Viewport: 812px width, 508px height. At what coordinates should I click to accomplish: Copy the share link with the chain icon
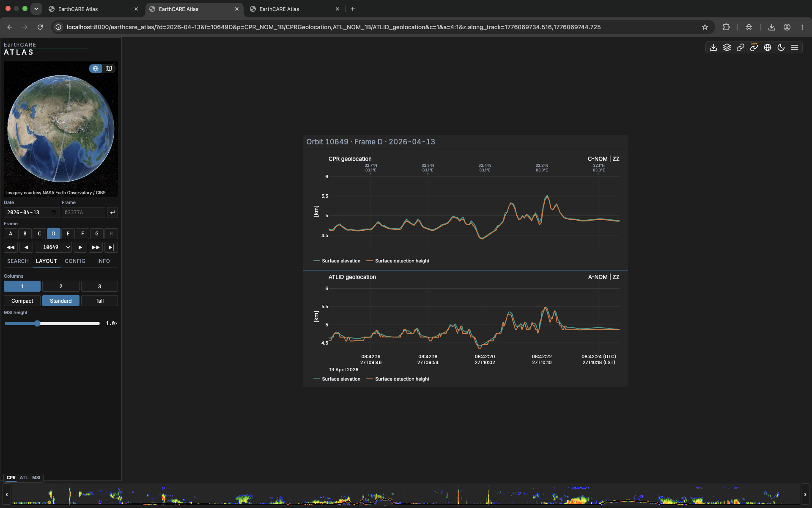741,47
